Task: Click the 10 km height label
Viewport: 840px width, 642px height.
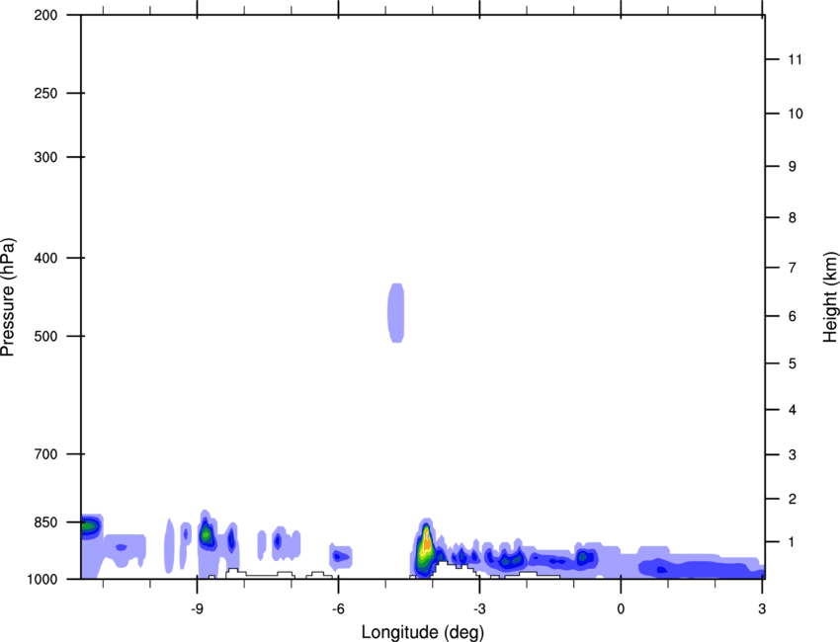Action: (x=796, y=114)
